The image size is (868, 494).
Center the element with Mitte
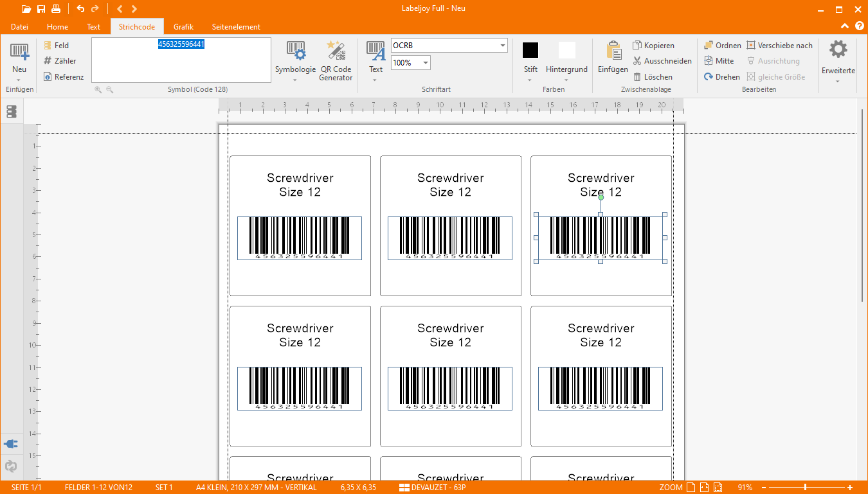719,61
